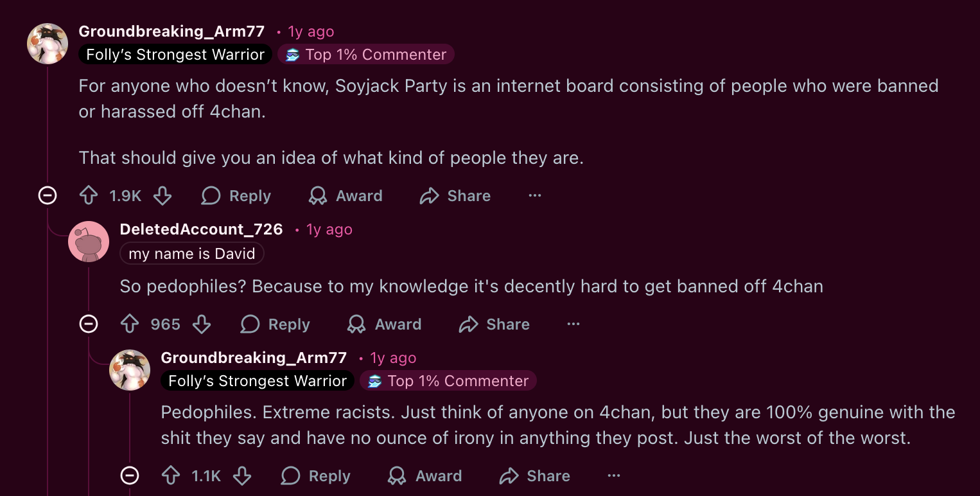Upvote DeletedAccount_726's comment
The width and height of the screenshot is (980, 496).
(x=130, y=324)
